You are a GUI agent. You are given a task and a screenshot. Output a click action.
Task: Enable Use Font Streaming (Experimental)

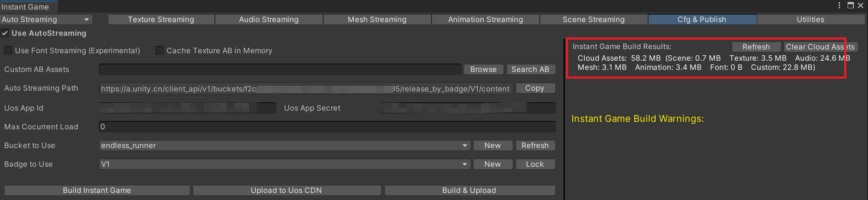coord(8,51)
